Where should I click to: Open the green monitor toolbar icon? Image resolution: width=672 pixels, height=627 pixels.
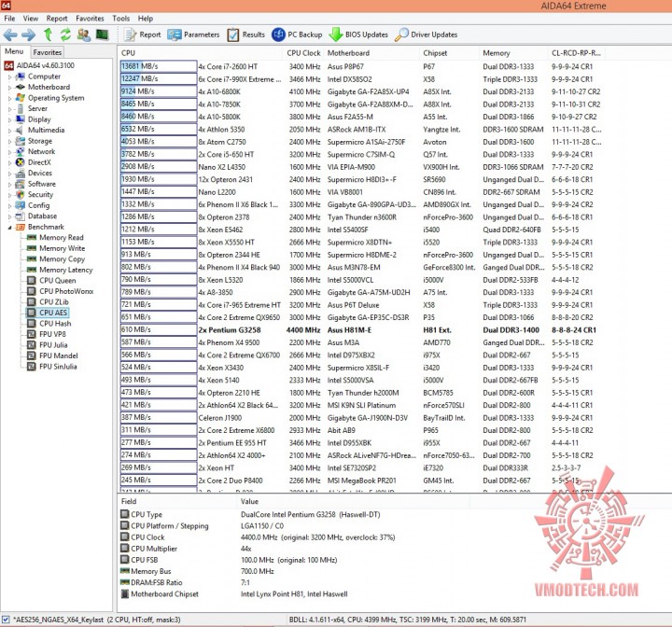pyautogui.click(x=102, y=35)
